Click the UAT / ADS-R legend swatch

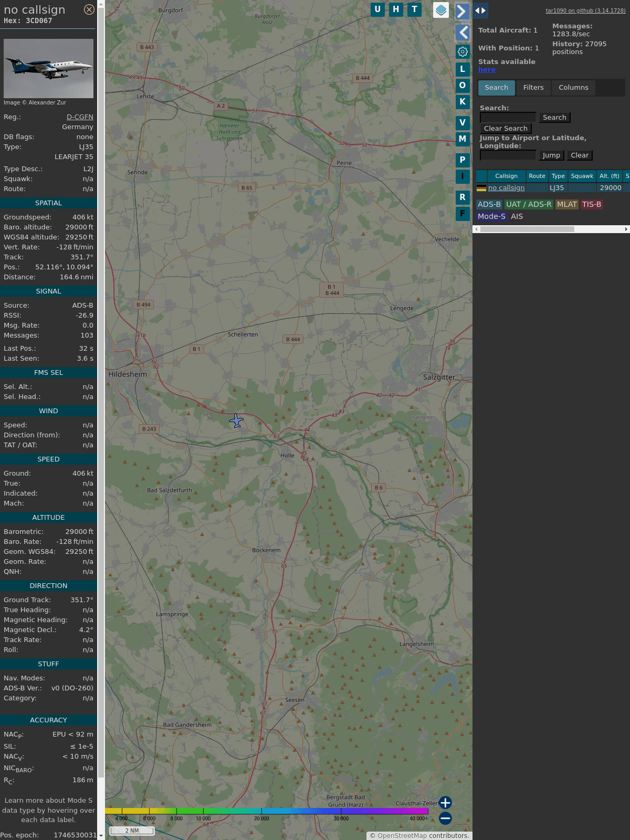(x=529, y=205)
